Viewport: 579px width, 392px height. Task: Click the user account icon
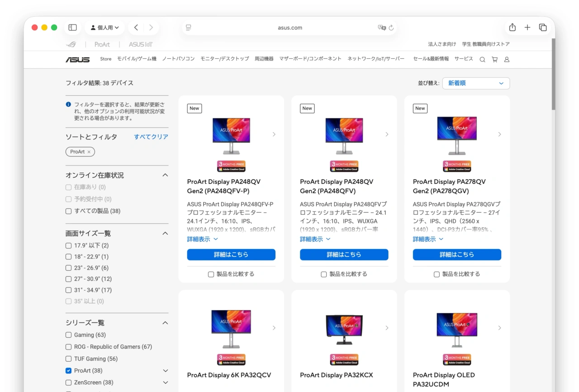507,59
